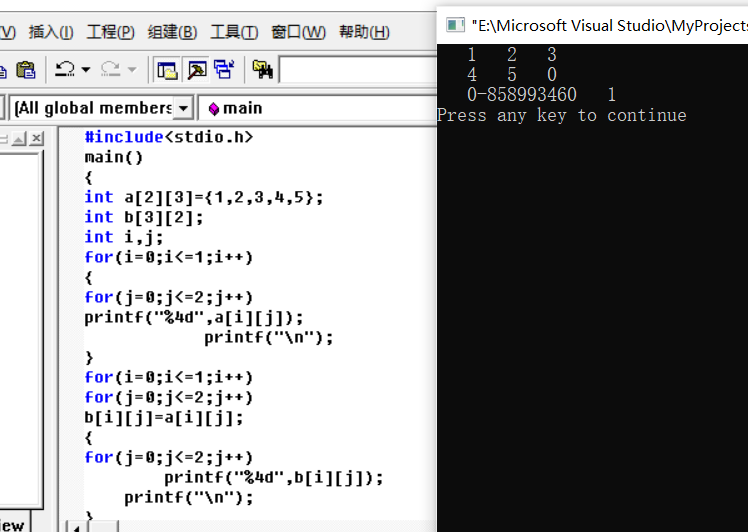
Task: Click 'Press any key to continue' in console
Action: (561, 115)
